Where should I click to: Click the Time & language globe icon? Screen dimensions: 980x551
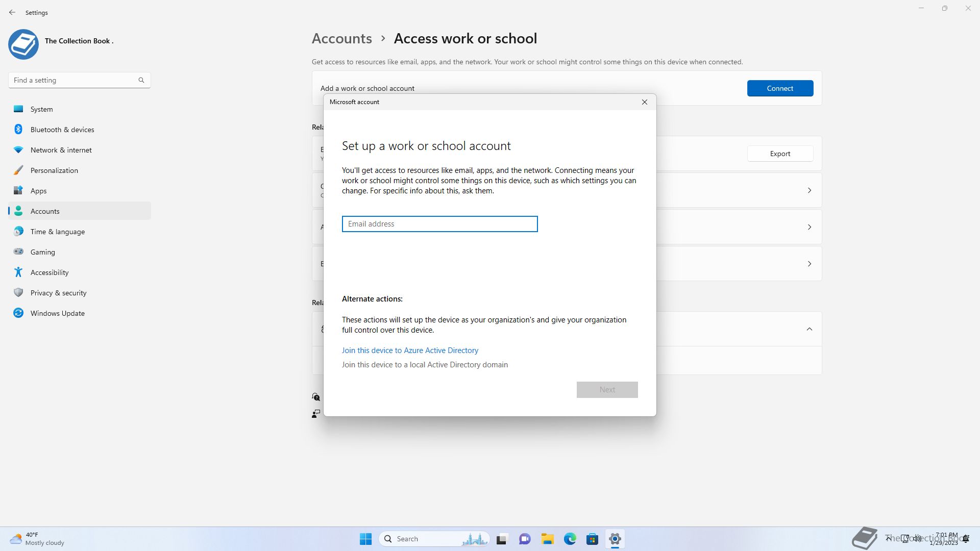click(18, 231)
